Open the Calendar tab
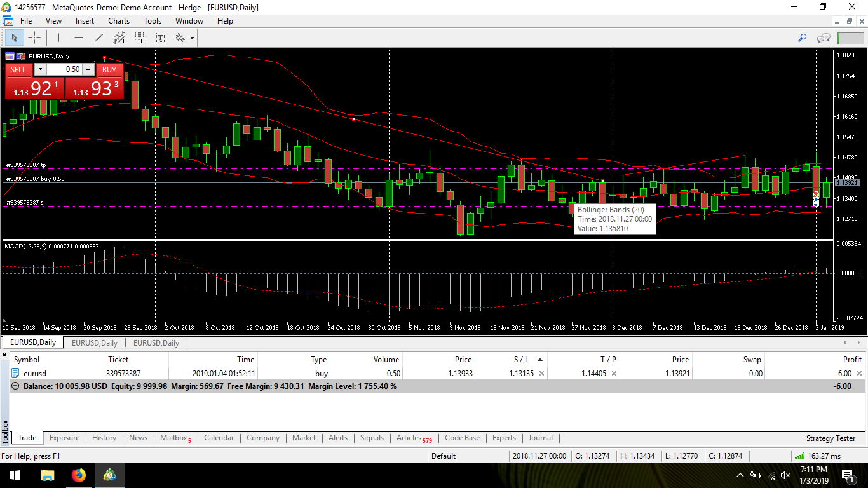This screenshot has height=488, width=868. (x=219, y=438)
